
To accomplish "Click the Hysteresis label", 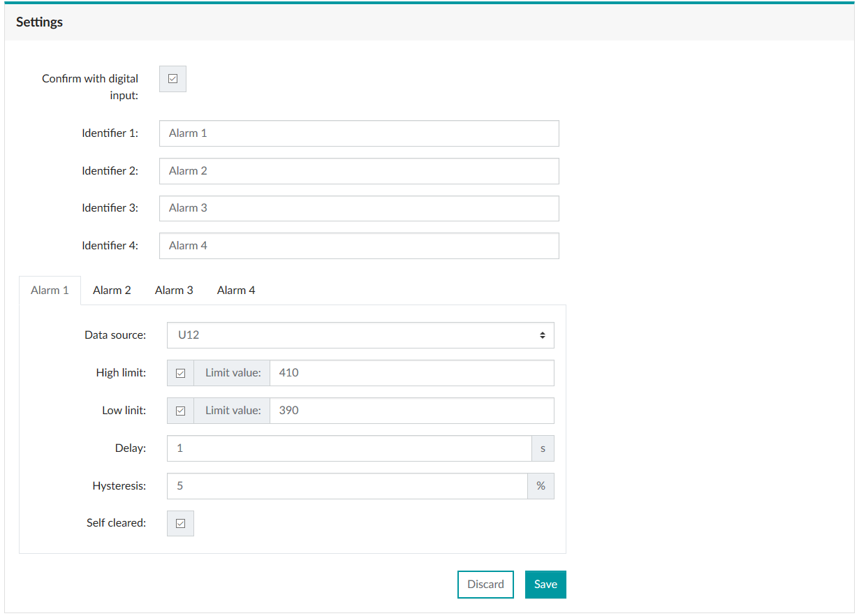I will pos(119,485).
